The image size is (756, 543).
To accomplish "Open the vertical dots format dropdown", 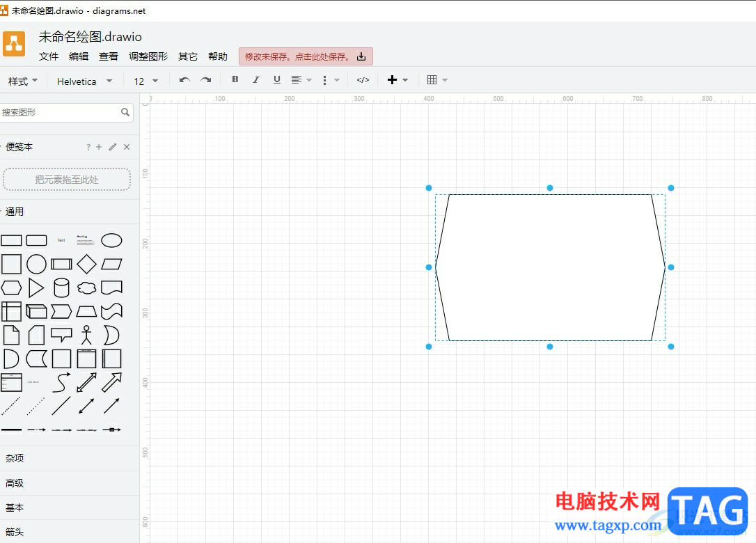I will (x=330, y=80).
